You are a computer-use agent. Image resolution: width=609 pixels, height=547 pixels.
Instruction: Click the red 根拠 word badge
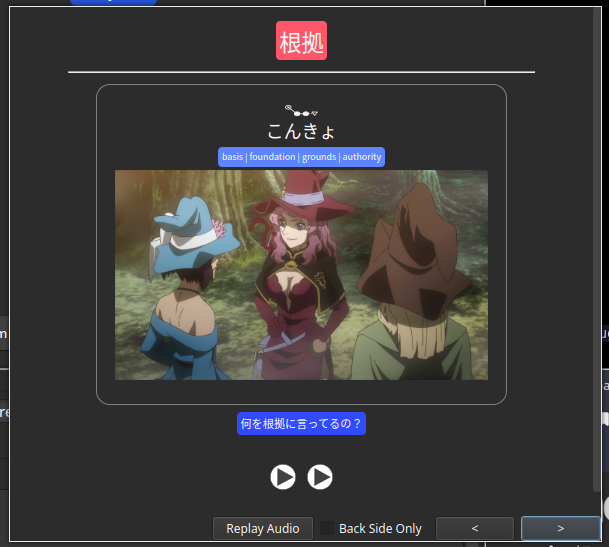(301, 41)
